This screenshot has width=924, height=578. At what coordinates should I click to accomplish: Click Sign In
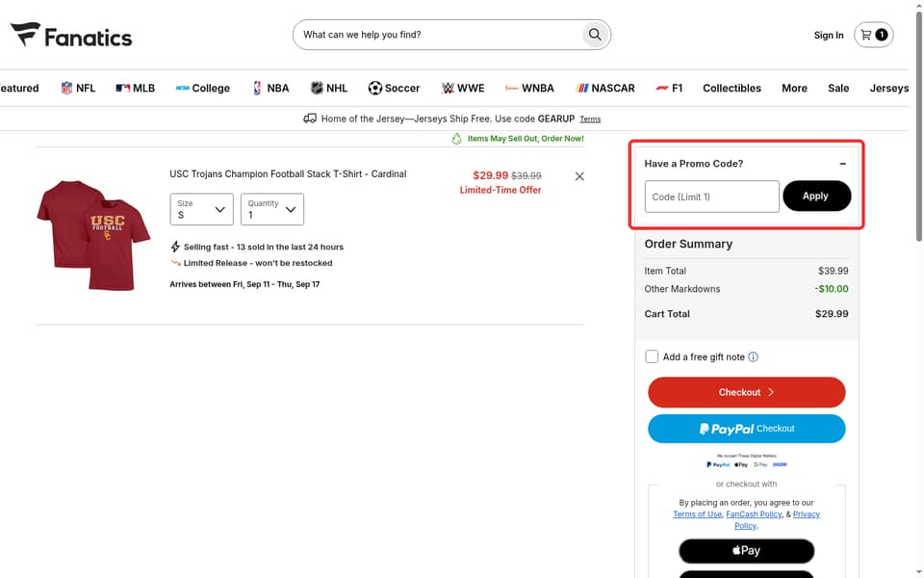829,36
